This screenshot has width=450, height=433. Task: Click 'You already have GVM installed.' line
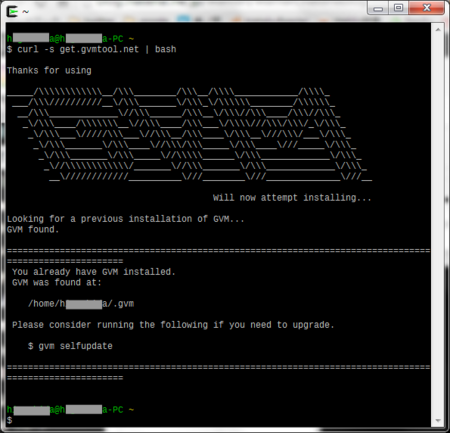(94, 272)
